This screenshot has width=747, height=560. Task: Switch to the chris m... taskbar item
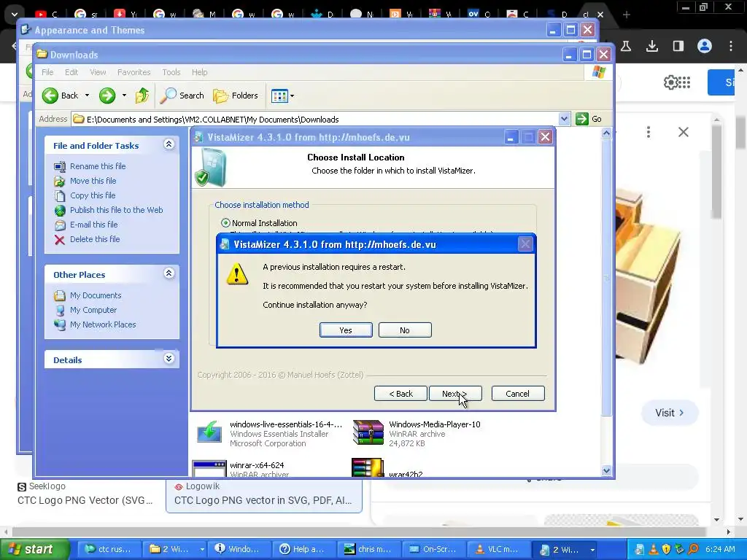tap(368, 550)
